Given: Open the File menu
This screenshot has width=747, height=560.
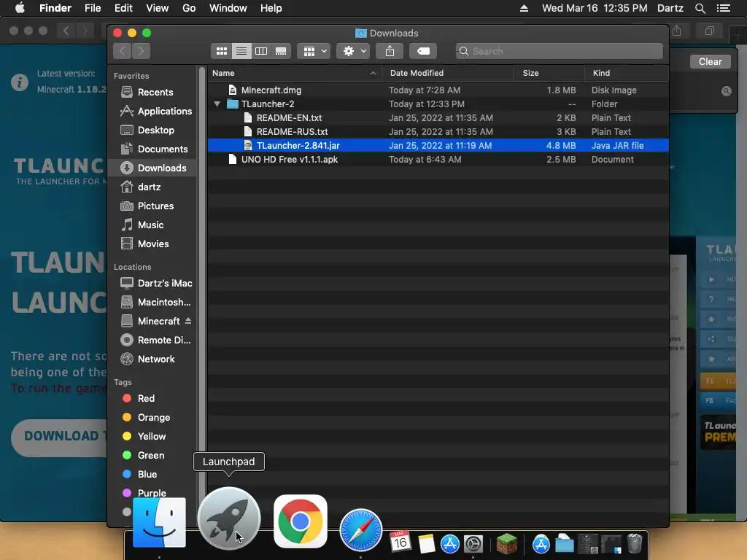Looking at the screenshot, I should (93, 8).
